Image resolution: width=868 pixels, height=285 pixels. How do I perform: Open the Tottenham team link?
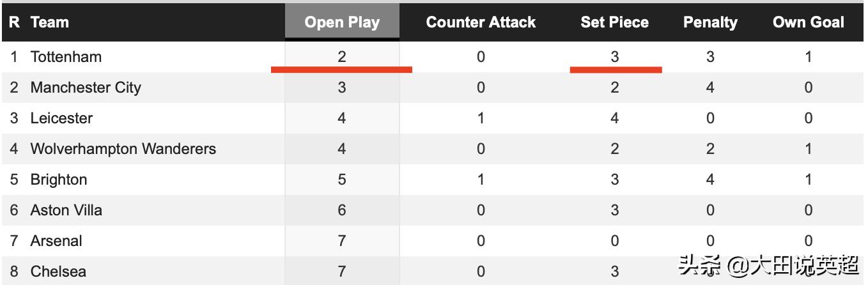click(66, 57)
